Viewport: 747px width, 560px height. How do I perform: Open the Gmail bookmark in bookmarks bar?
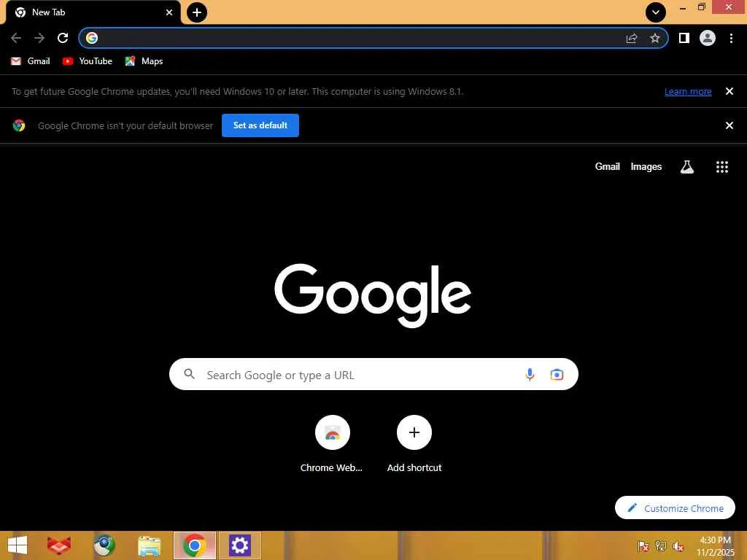coord(31,61)
